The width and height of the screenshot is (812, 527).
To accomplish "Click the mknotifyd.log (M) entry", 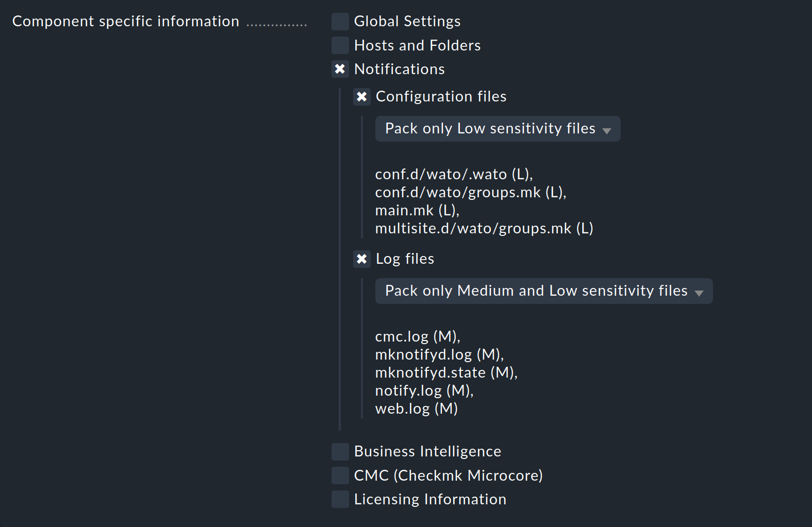I will tap(439, 355).
